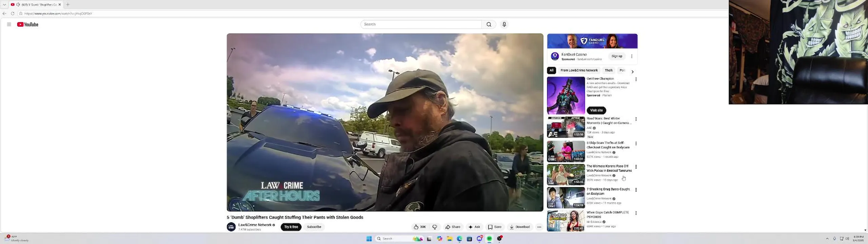Open the taskbar clock and date

[x=858, y=239]
